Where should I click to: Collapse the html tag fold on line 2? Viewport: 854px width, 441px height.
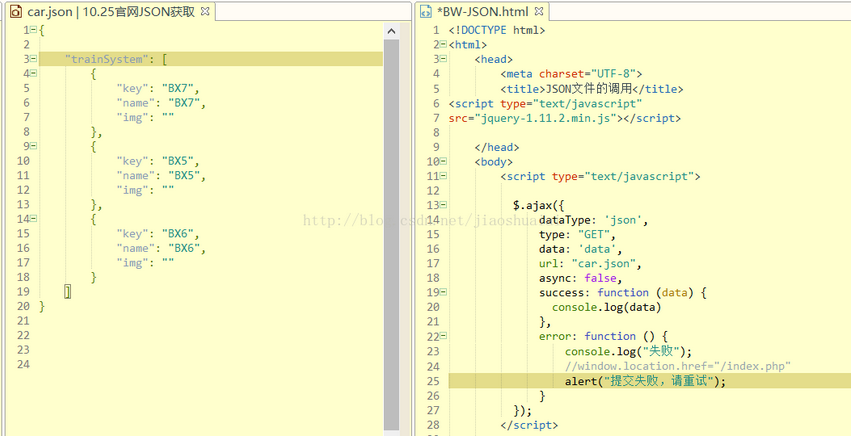click(443, 45)
